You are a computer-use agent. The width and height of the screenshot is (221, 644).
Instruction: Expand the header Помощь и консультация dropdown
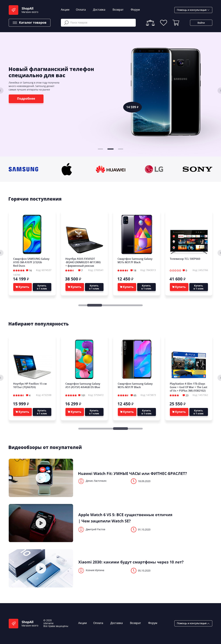click(x=193, y=10)
